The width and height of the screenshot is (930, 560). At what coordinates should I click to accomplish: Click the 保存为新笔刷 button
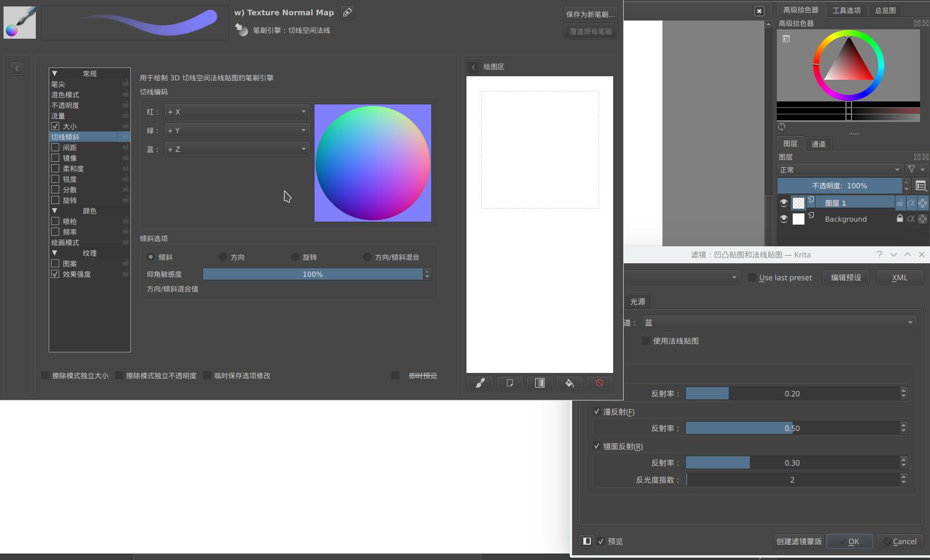pyautogui.click(x=590, y=14)
